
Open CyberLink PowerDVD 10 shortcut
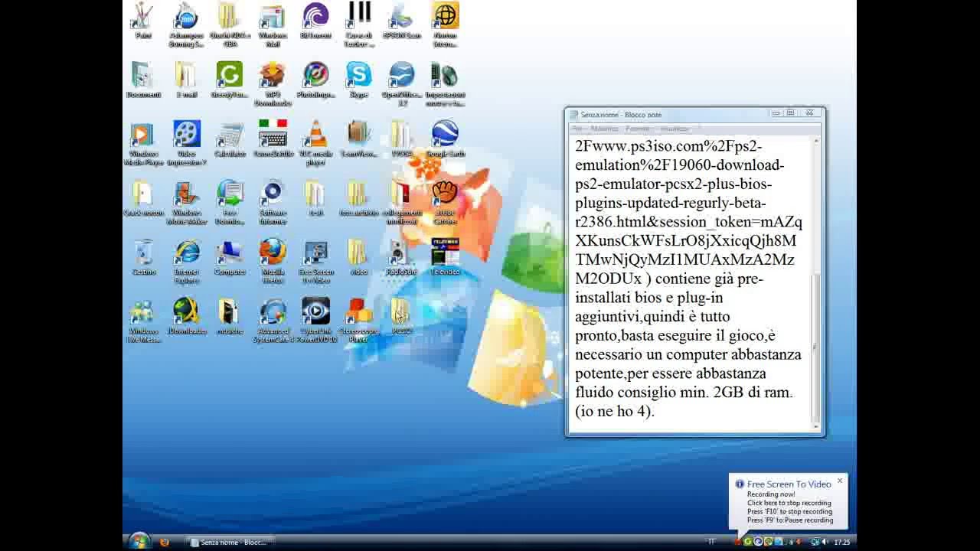[x=315, y=321]
